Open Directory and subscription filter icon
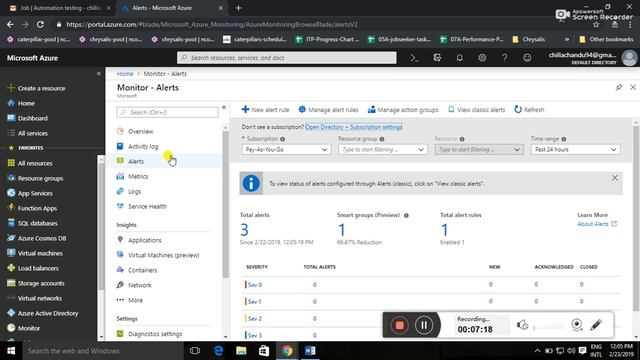This screenshot has width=640, height=360. 437,58
